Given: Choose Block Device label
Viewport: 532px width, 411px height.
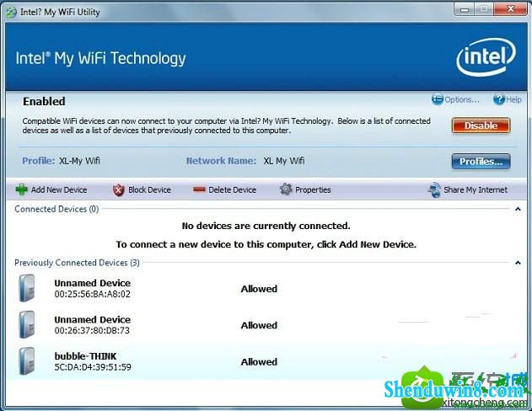Looking at the screenshot, I should pyautogui.click(x=149, y=189).
